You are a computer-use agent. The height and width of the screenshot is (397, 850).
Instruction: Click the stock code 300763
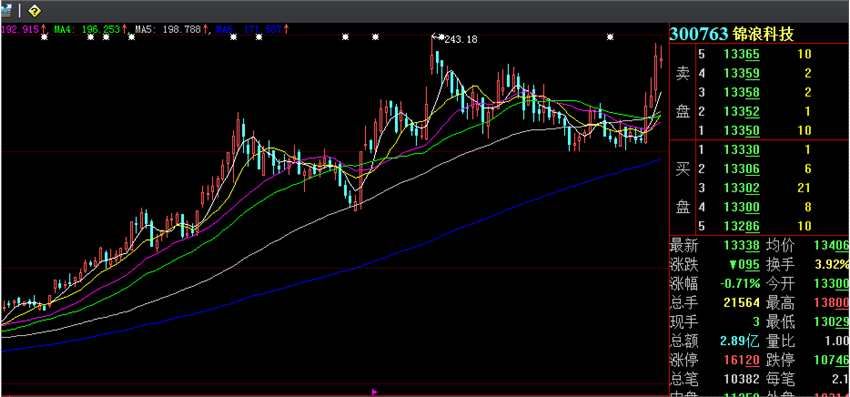click(698, 34)
